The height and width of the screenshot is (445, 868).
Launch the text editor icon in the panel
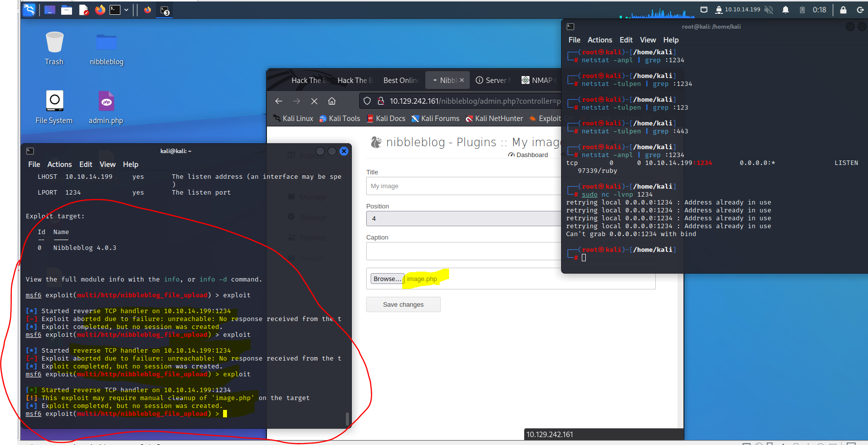[x=83, y=10]
